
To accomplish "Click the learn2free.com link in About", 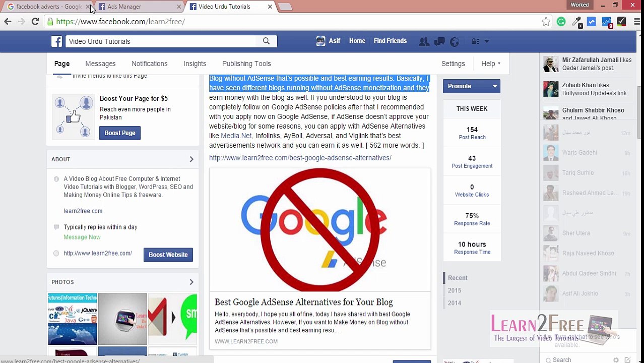I will tap(83, 211).
